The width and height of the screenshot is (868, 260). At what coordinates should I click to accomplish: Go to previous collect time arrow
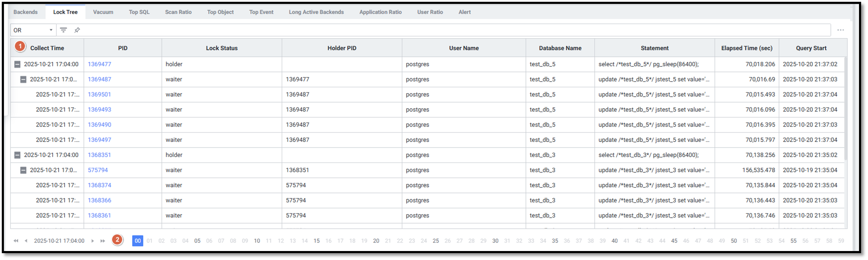click(x=26, y=241)
